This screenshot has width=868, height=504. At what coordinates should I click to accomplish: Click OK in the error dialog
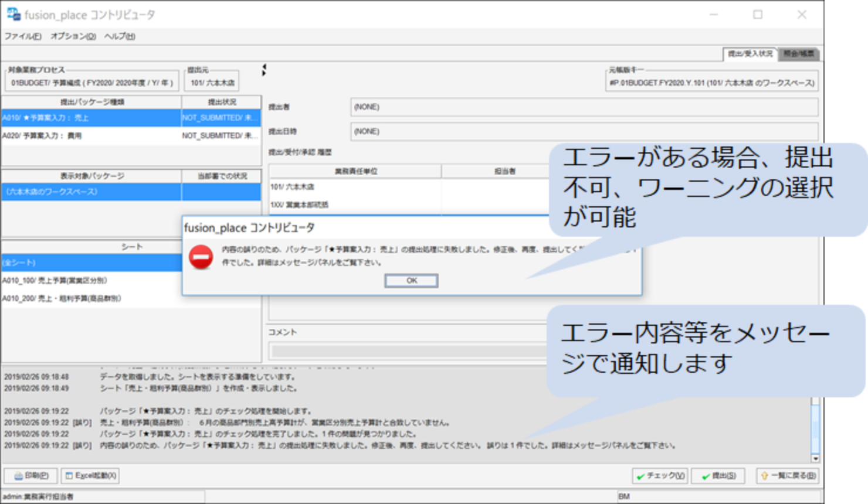411,281
